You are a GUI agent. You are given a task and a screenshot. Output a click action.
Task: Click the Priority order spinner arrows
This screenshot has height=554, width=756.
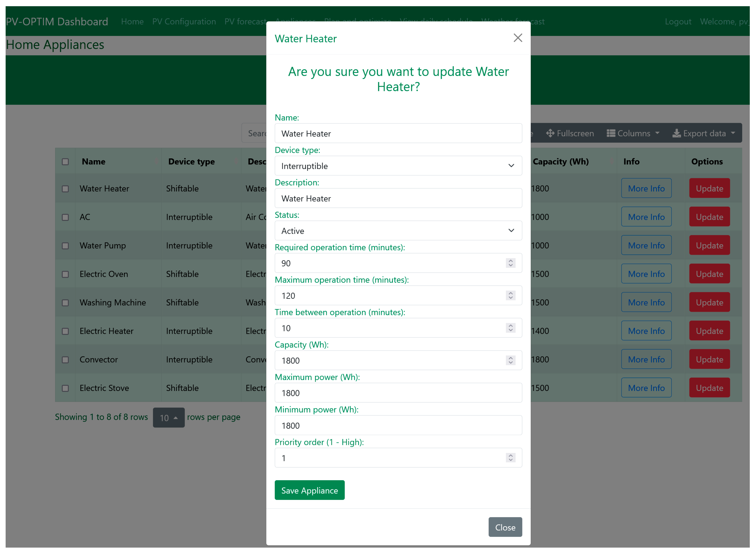coord(510,457)
